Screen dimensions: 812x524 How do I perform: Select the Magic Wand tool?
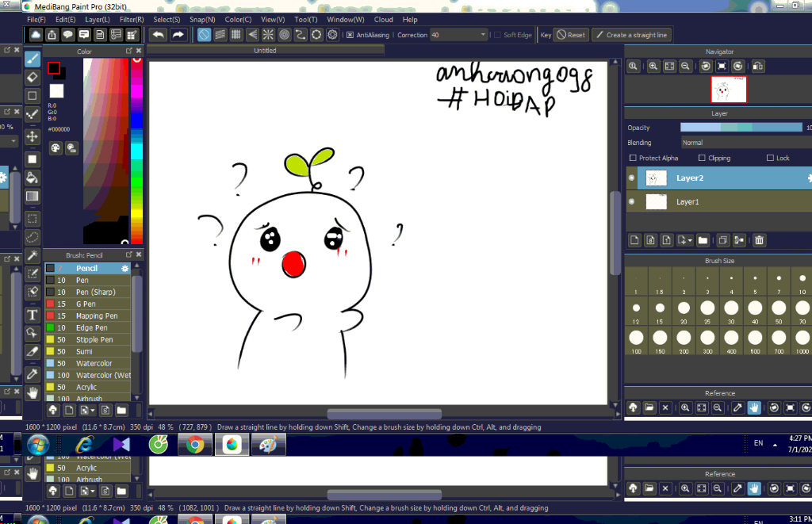click(x=32, y=255)
